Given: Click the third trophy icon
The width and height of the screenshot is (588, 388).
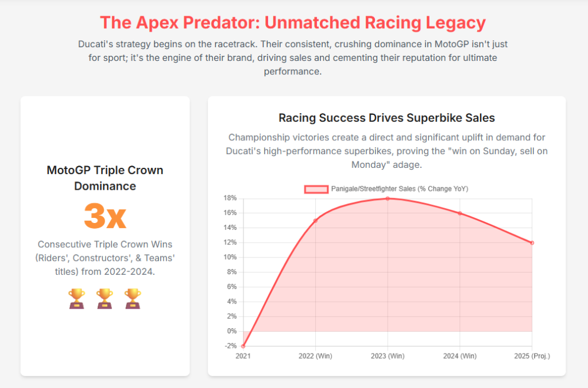Looking at the screenshot, I should (133, 298).
